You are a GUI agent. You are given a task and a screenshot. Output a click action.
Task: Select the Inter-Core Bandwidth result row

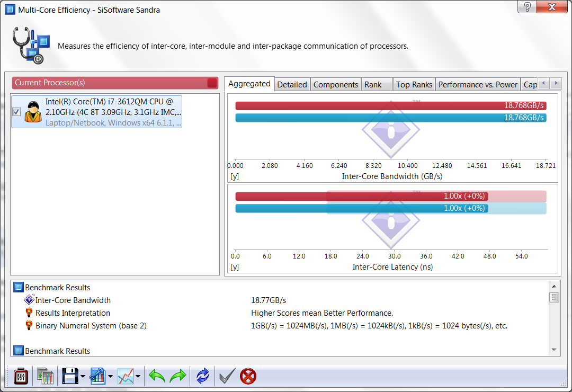tap(281, 300)
